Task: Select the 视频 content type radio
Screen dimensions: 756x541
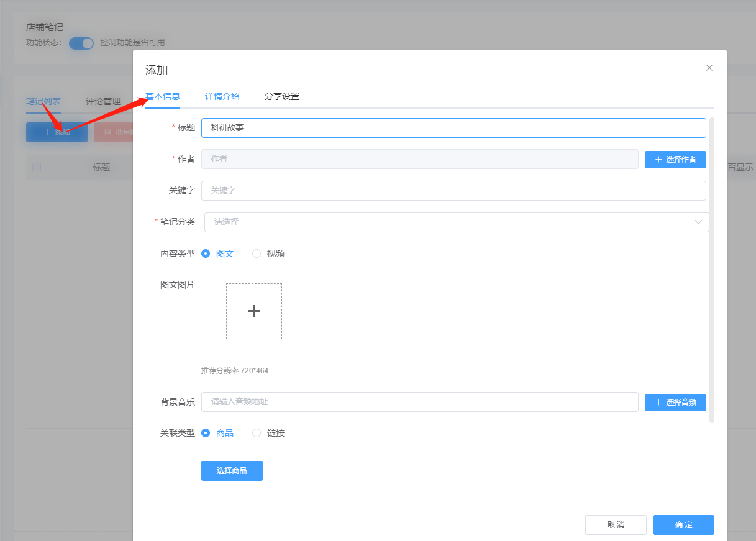Action: pyautogui.click(x=257, y=253)
